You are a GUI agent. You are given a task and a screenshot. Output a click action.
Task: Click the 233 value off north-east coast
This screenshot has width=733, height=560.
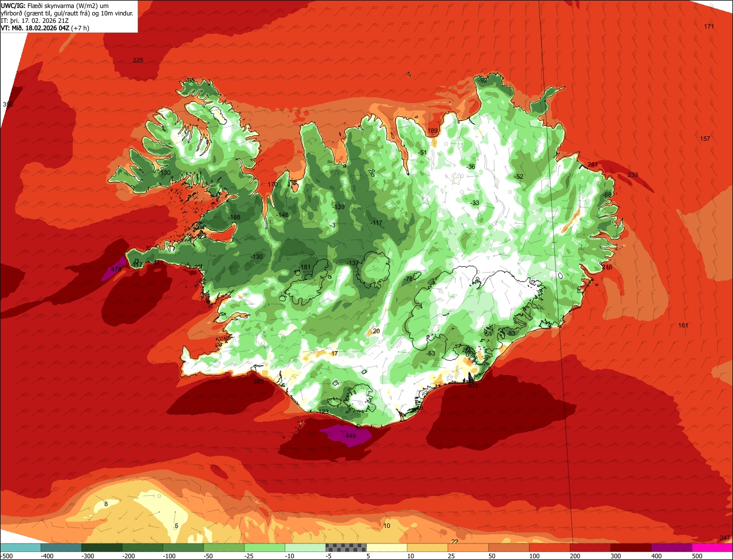[633, 175]
